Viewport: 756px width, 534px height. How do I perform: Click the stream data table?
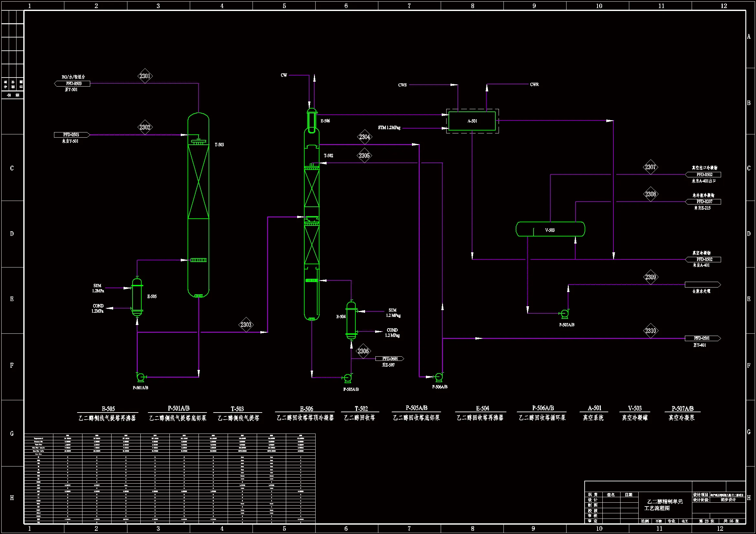tap(170, 479)
